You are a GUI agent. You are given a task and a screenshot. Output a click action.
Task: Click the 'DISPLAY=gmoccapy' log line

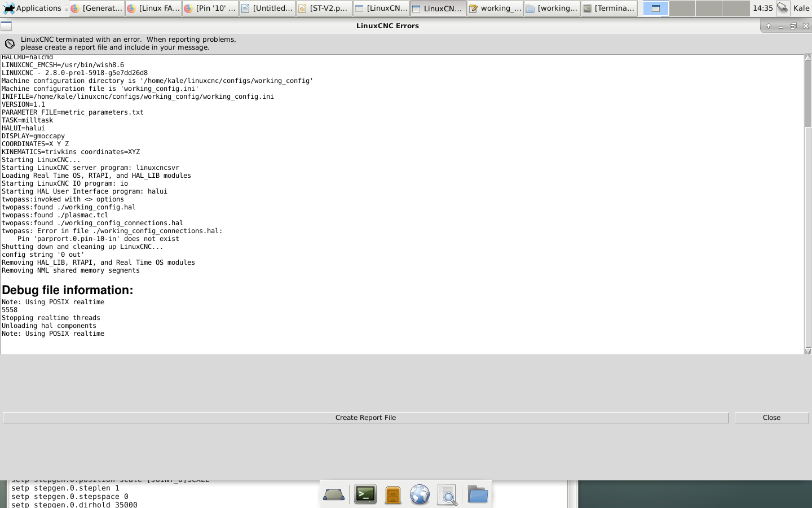tap(33, 136)
